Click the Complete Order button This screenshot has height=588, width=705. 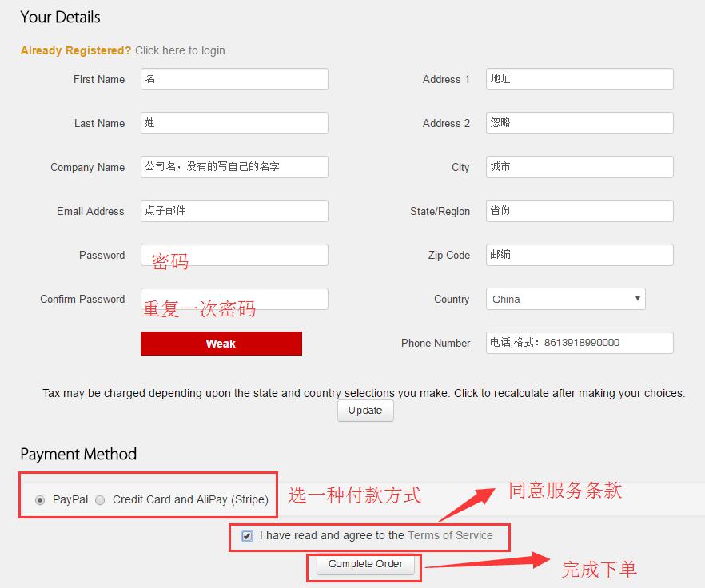click(x=365, y=564)
